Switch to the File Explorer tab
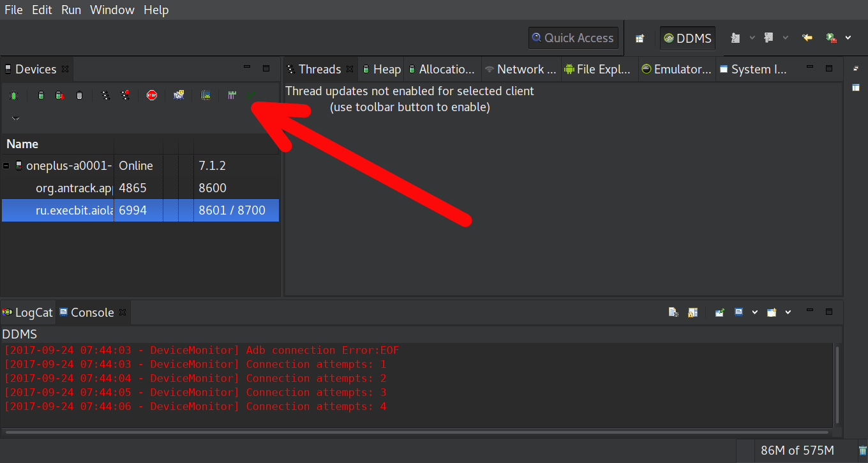 tap(599, 69)
